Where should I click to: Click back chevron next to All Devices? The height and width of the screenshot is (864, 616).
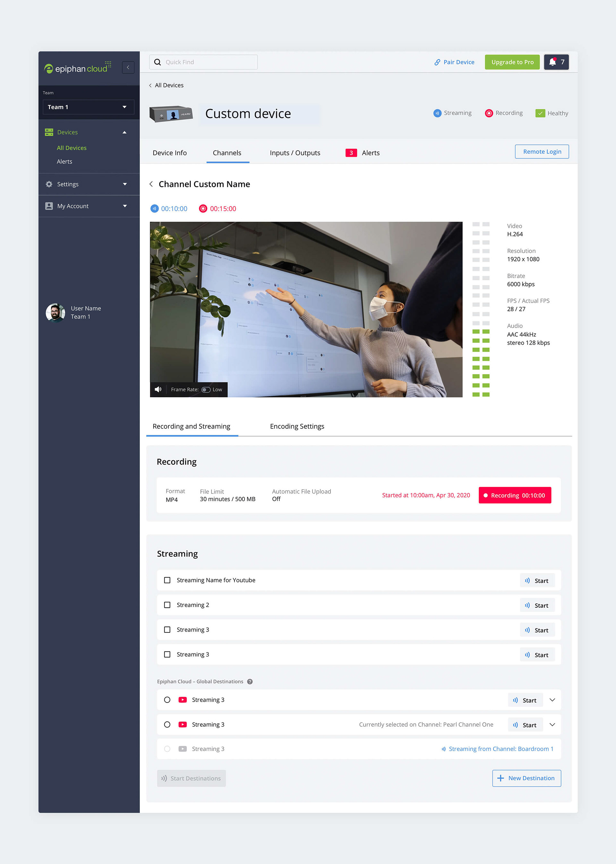[150, 85]
